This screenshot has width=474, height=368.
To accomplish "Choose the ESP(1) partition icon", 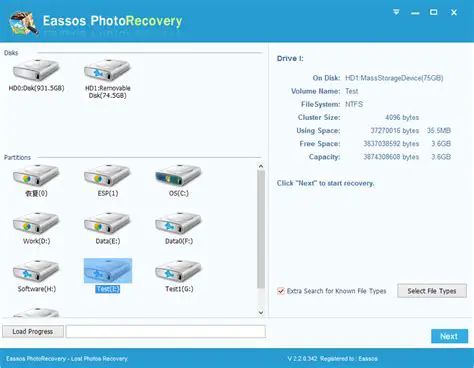I will [x=107, y=175].
